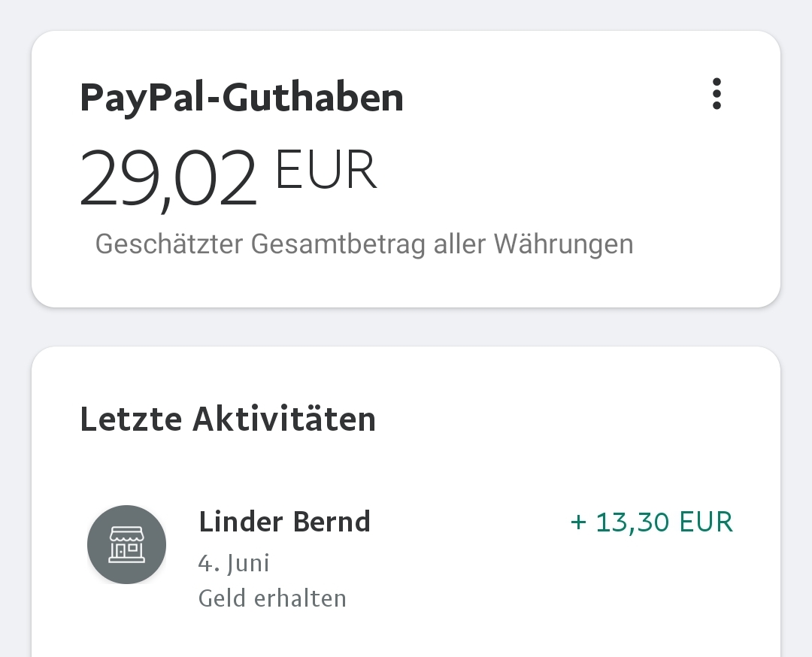Viewport: 812px width, 657px height.
Task: Tap the + 13,30 EUR amount
Action: pos(651,522)
